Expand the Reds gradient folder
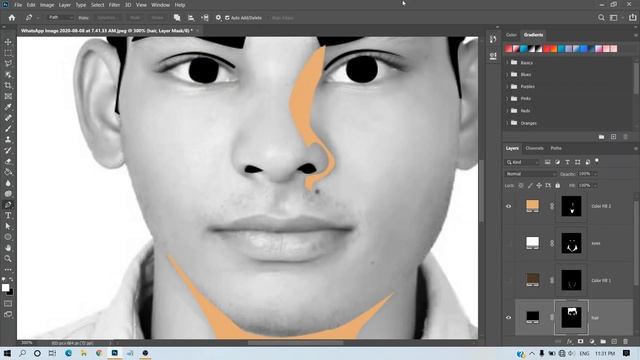The width and height of the screenshot is (640, 360). click(x=507, y=111)
